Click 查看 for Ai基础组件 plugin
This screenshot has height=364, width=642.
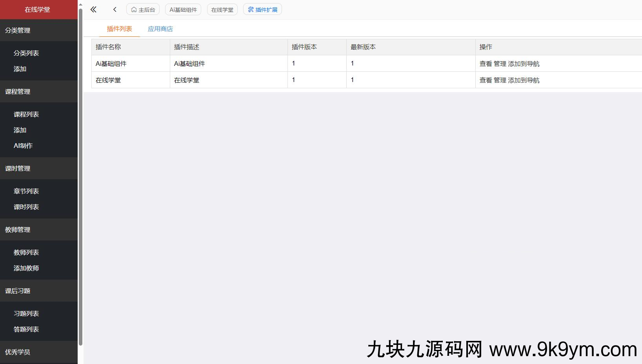pyautogui.click(x=486, y=64)
